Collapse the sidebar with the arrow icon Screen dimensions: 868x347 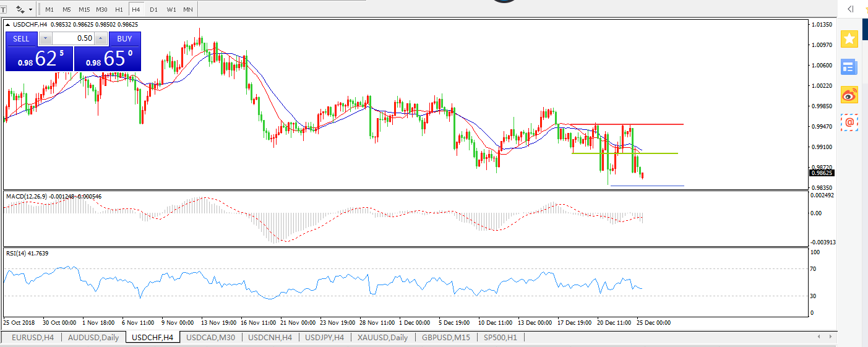pos(851,9)
